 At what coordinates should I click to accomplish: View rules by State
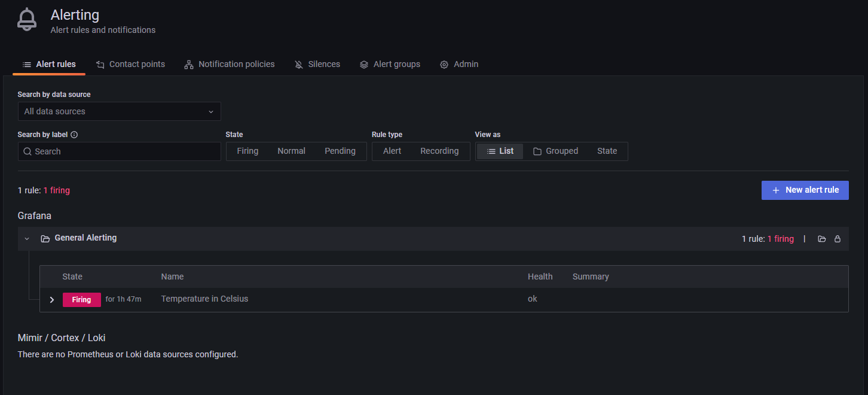[x=607, y=151]
